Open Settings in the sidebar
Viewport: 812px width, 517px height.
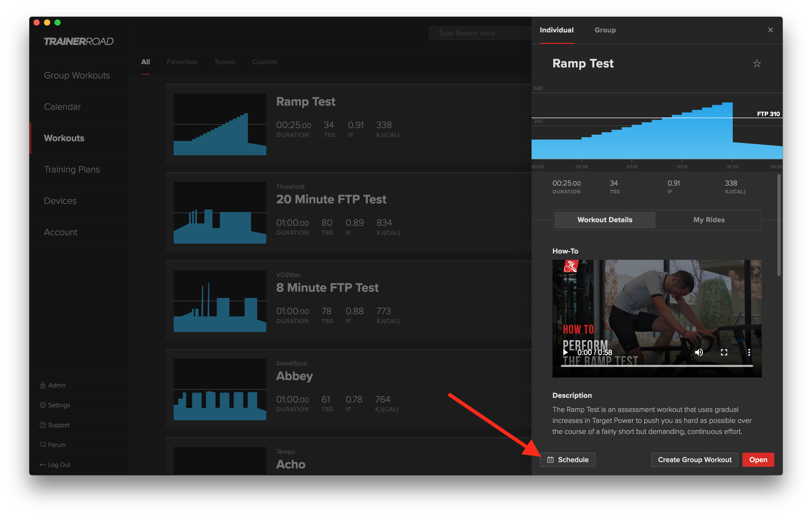point(55,405)
